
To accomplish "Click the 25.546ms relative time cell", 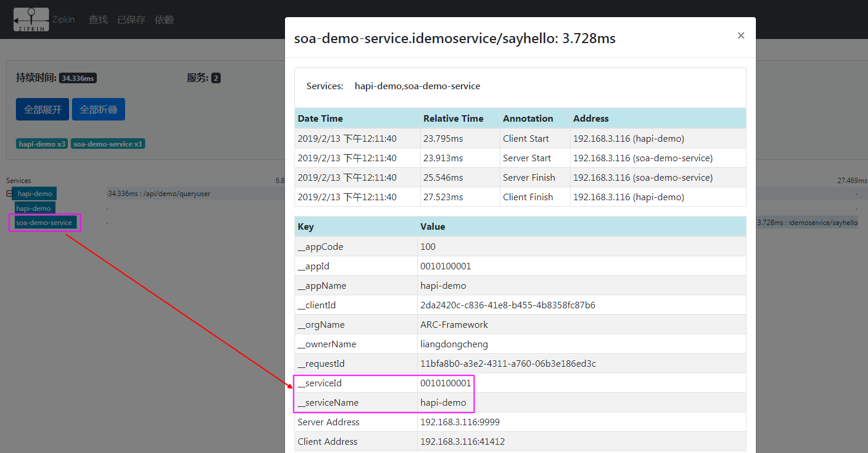I will click(x=460, y=177).
